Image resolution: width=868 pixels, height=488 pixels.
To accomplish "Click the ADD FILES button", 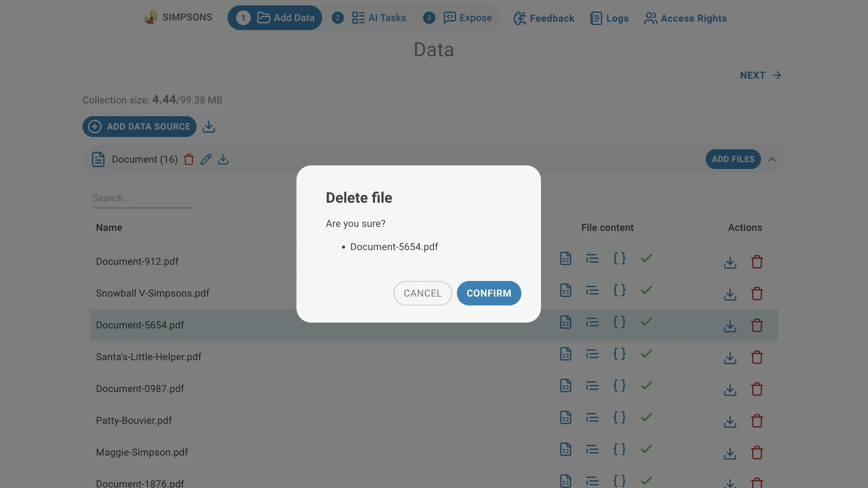I will pyautogui.click(x=733, y=159).
